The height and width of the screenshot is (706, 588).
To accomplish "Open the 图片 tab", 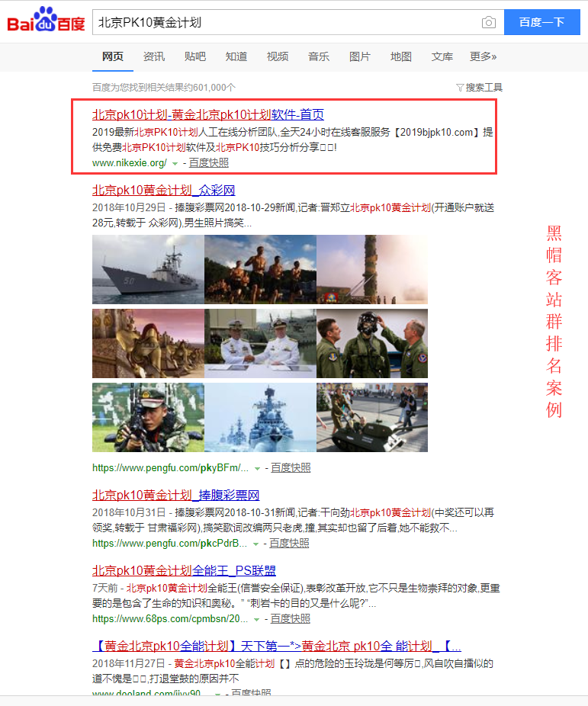I will pos(360,56).
